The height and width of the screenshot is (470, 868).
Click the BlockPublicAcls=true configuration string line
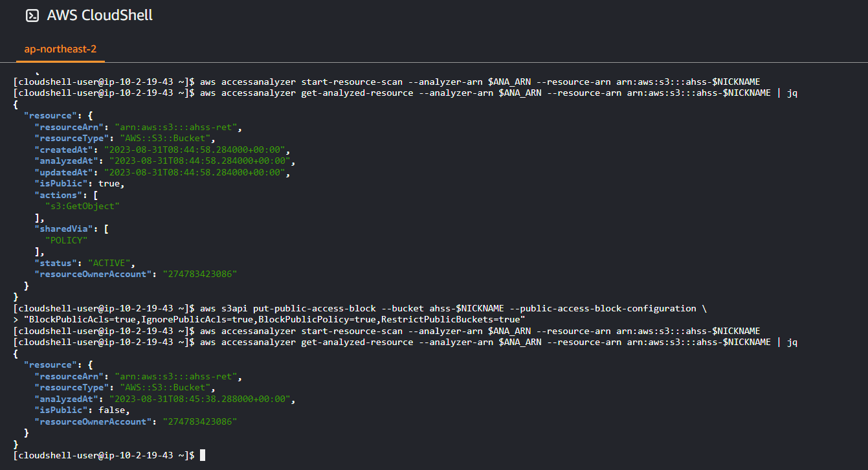(x=269, y=319)
